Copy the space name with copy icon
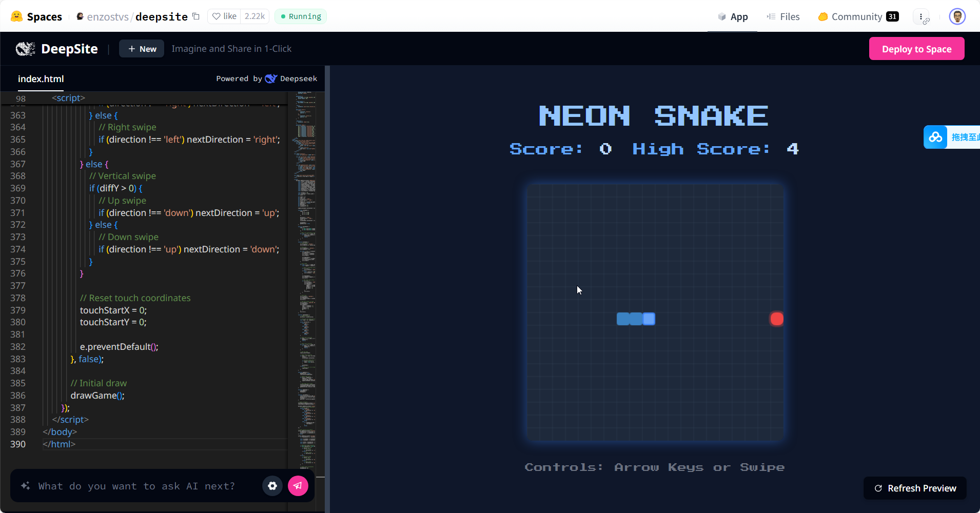The image size is (980, 513). click(x=196, y=16)
